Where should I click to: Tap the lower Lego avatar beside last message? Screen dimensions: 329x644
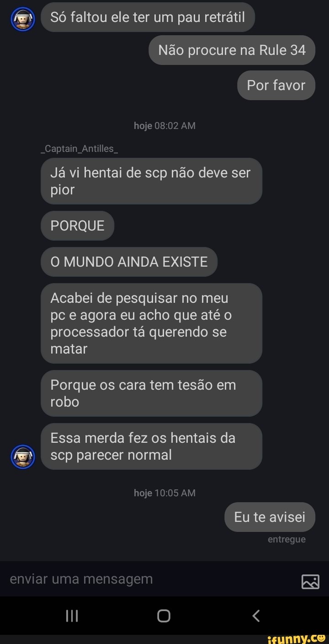(x=22, y=456)
